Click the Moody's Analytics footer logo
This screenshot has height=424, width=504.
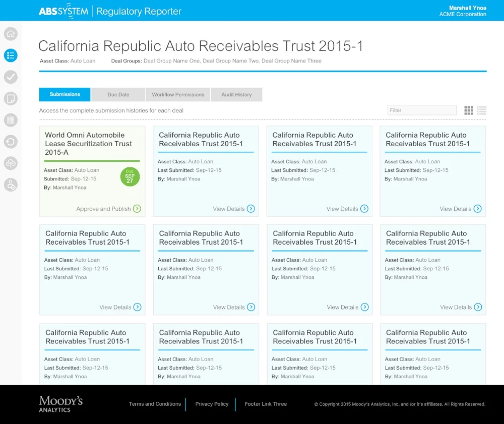click(x=61, y=404)
